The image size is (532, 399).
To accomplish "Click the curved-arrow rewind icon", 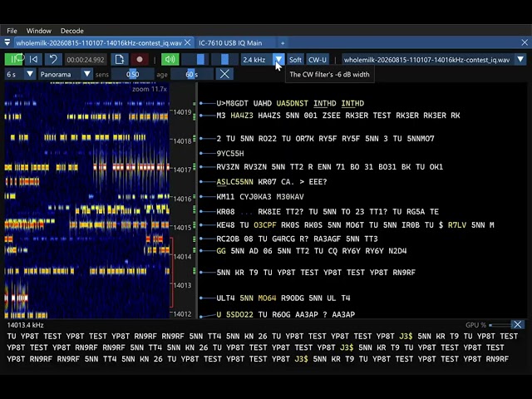I will coord(53,59).
